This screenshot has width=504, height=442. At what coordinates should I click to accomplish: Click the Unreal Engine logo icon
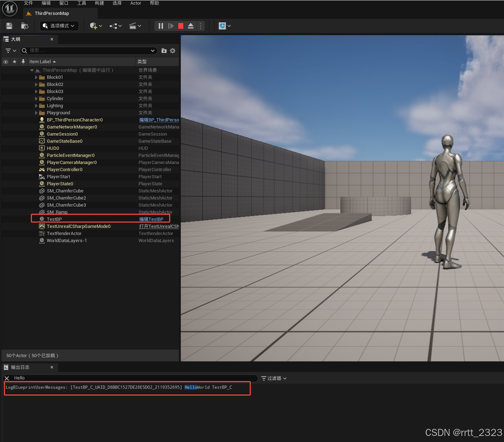10,9
